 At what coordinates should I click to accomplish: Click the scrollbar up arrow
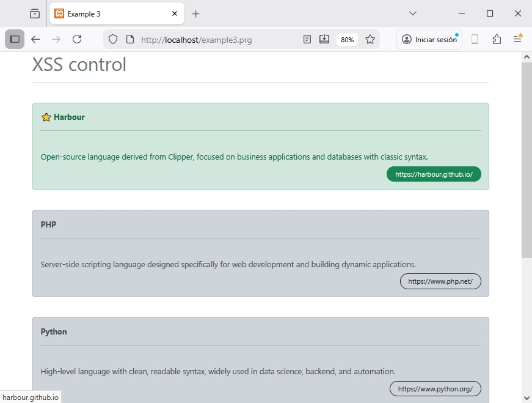[527, 57]
